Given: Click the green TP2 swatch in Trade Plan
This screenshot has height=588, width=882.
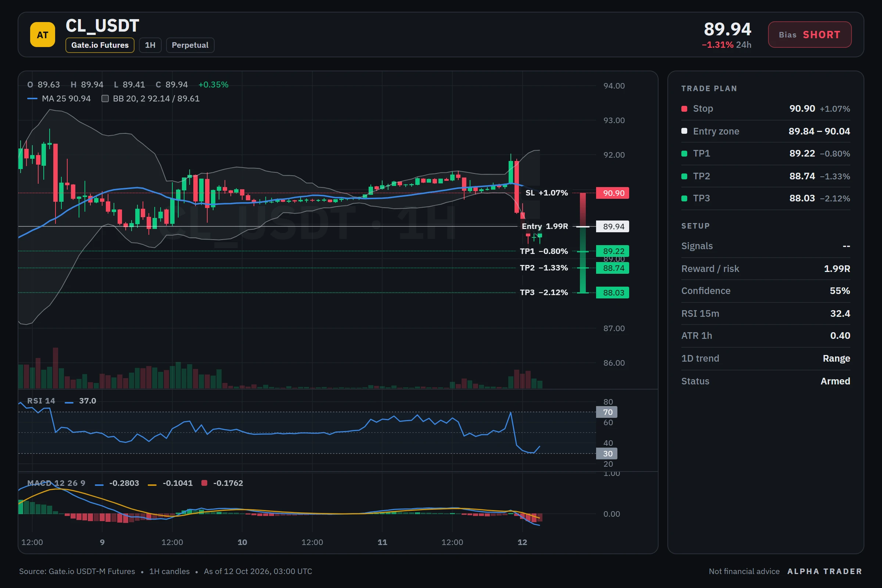Looking at the screenshot, I should tap(684, 176).
